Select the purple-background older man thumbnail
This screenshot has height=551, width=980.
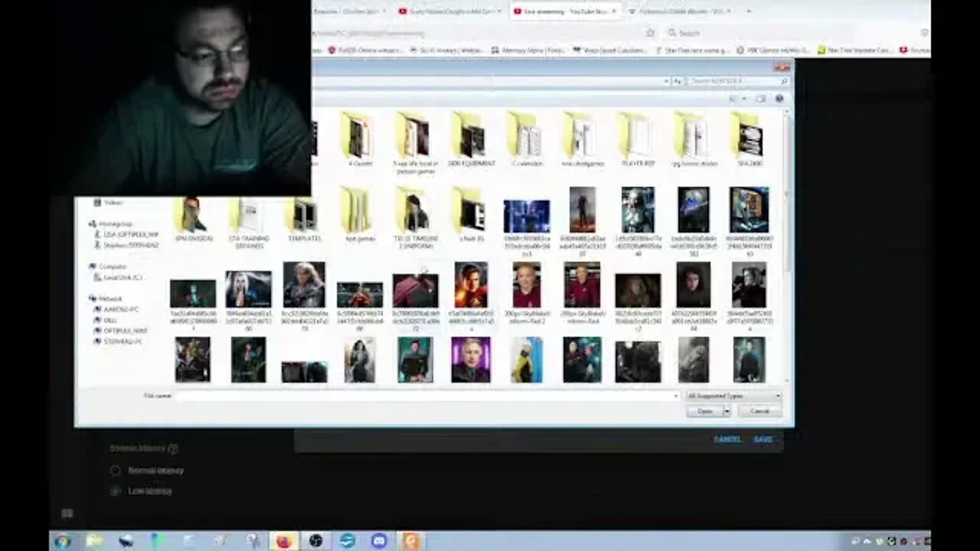point(471,360)
